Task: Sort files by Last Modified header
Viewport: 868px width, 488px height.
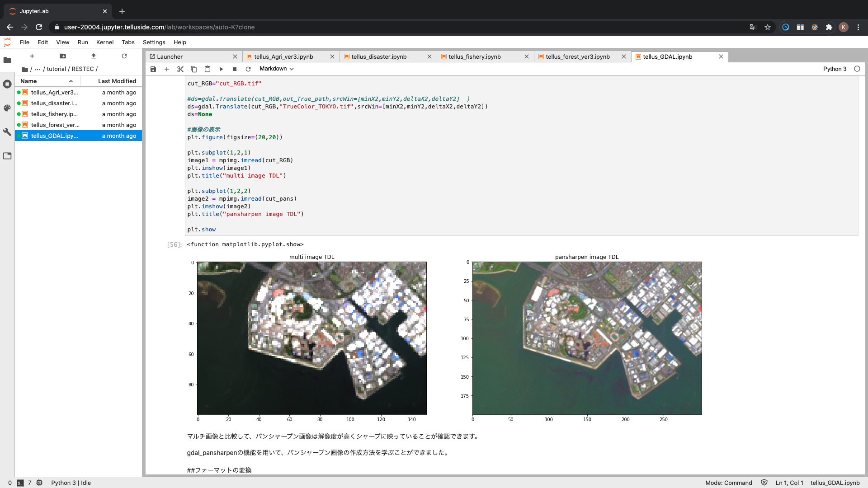Action: click(x=111, y=81)
